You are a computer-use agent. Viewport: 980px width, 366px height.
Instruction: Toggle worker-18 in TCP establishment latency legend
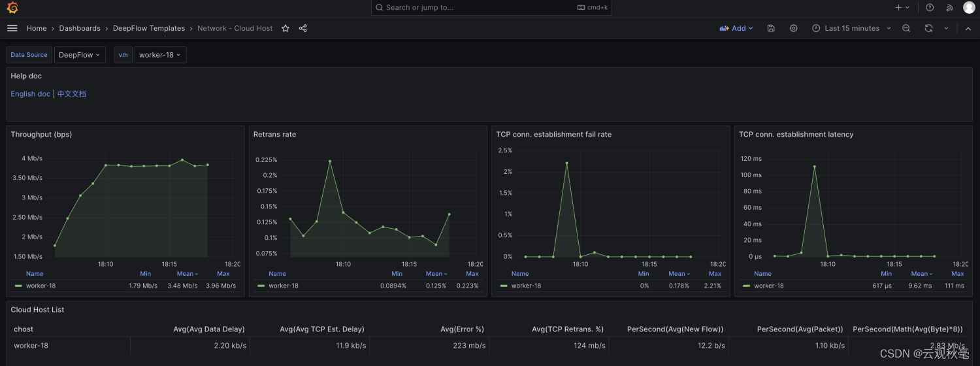769,286
